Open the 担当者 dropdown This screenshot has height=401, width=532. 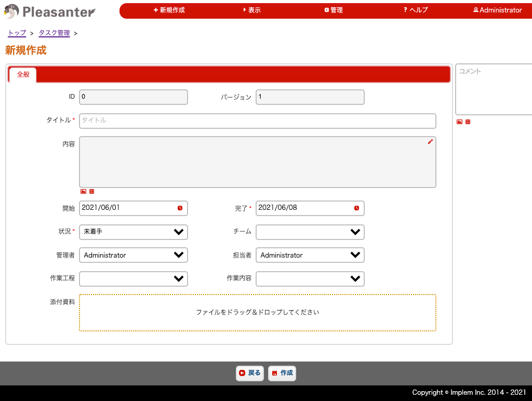click(310, 255)
